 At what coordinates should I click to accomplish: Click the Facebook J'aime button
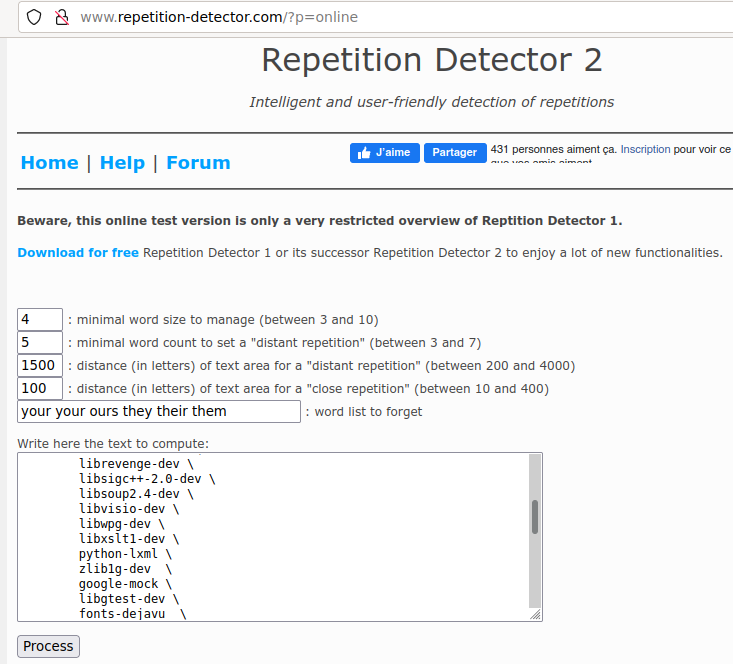(x=385, y=152)
